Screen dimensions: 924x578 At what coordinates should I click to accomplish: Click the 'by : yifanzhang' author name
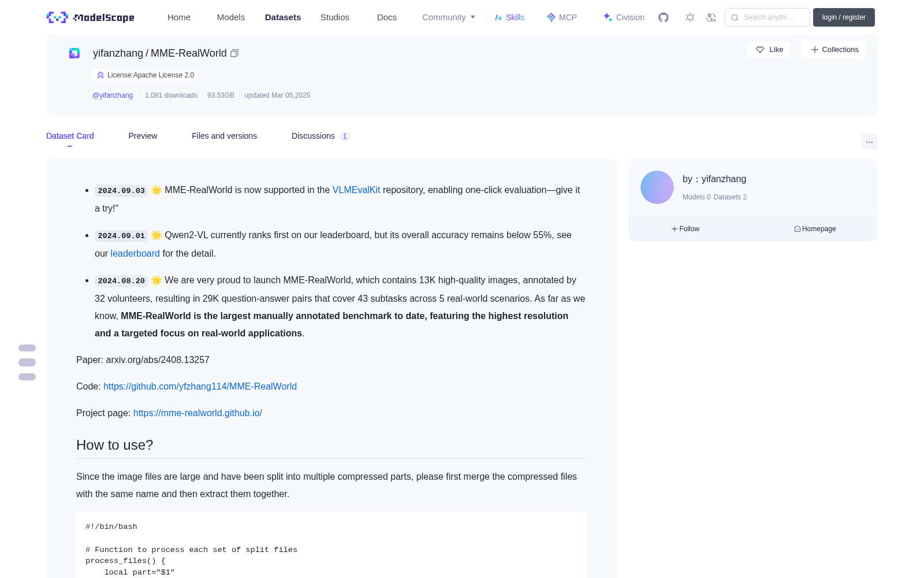pyautogui.click(x=714, y=179)
